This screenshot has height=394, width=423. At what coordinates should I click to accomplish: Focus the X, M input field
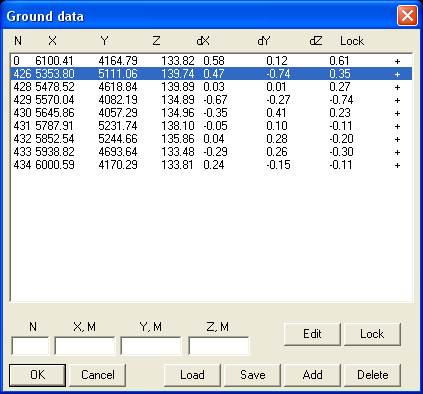(85, 346)
